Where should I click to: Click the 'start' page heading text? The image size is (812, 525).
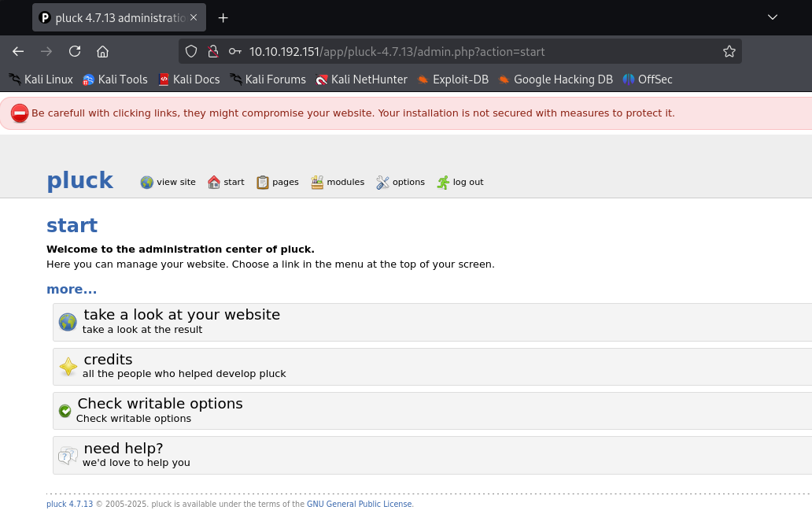(72, 225)
